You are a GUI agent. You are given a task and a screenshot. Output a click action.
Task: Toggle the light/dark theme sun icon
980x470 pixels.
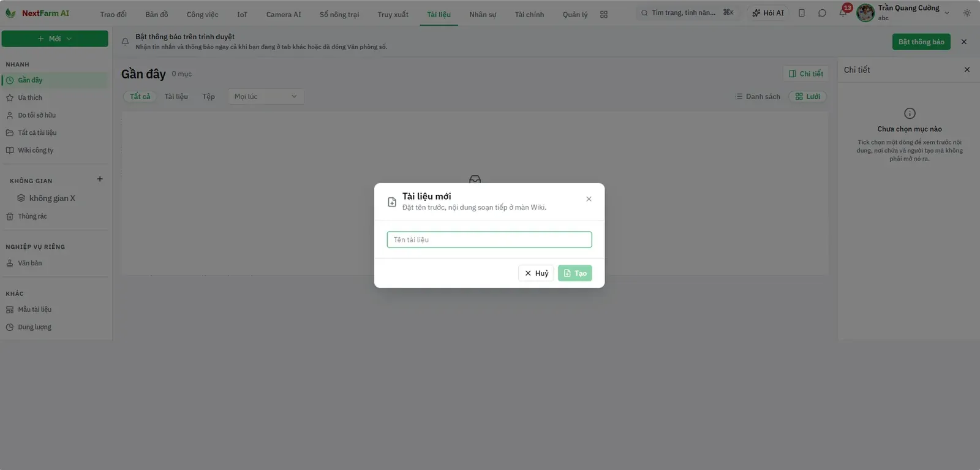coord(967,13)
